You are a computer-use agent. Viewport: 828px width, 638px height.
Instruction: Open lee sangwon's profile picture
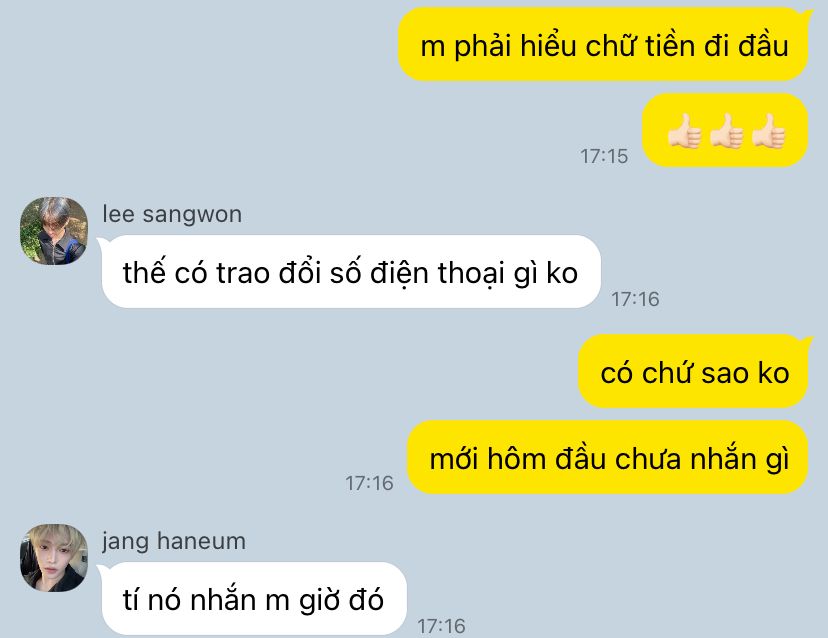pyautogui.click(x=54, y=231)
